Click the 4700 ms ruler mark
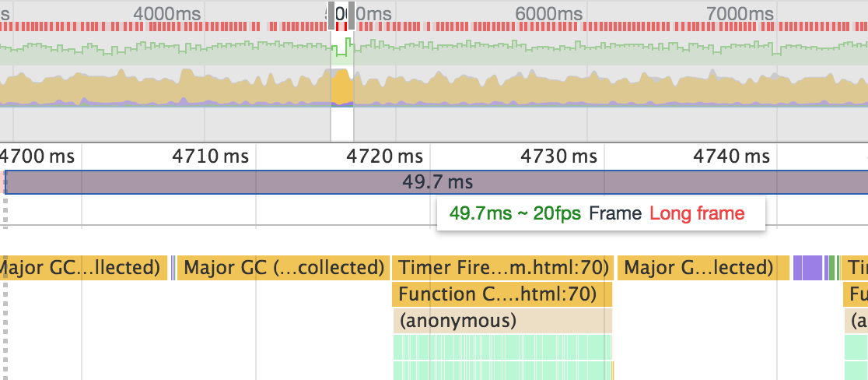 [x=37, y=157]
